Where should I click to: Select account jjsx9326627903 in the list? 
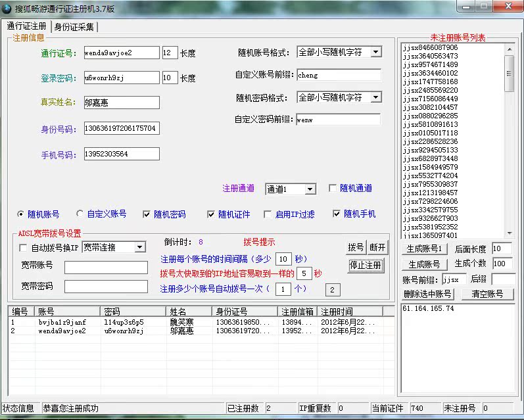[431, 218]
